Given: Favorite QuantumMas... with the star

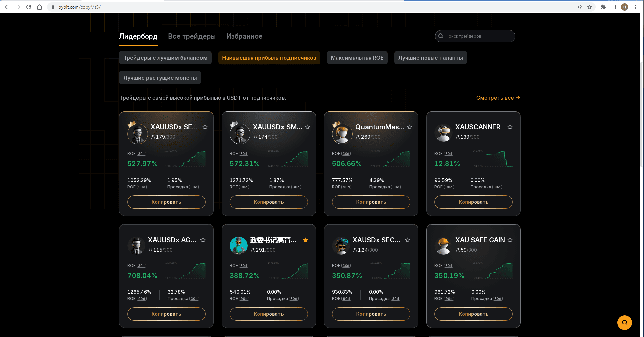Looking at the screenshot, I should [410, 127].
